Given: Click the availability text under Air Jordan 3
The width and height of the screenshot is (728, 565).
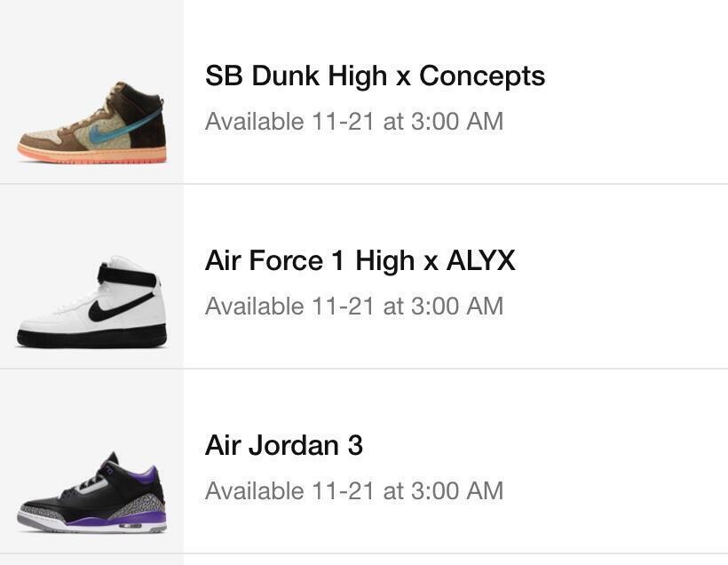Looking at the screenshot, I should pyautogui.click(x=353, y=491).
